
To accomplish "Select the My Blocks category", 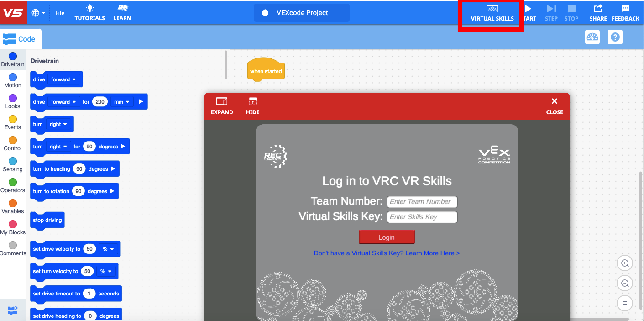I will coord(13,228).
